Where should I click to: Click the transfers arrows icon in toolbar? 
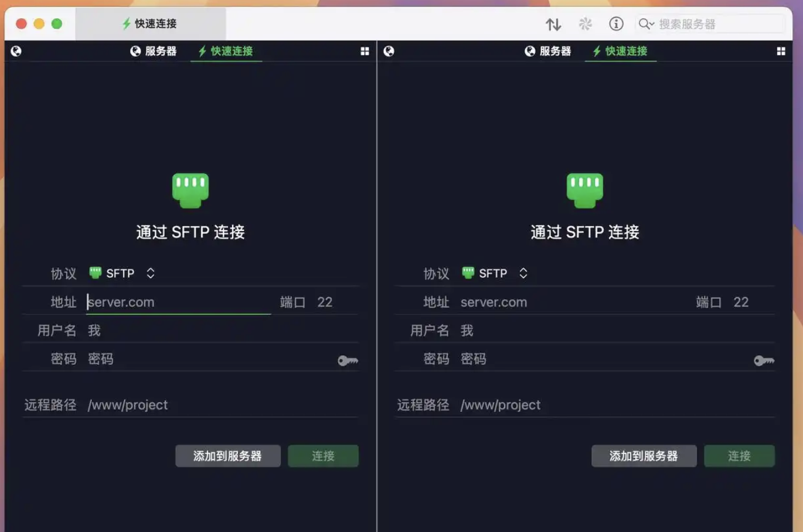[x=553, y=24]
